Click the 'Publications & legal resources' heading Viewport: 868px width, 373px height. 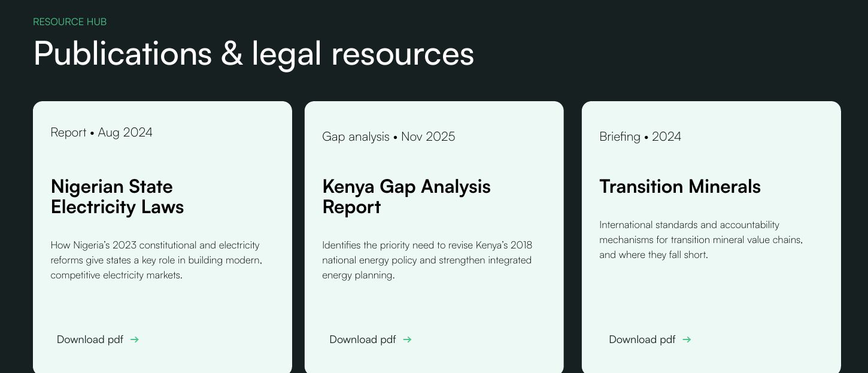(254, 53)
